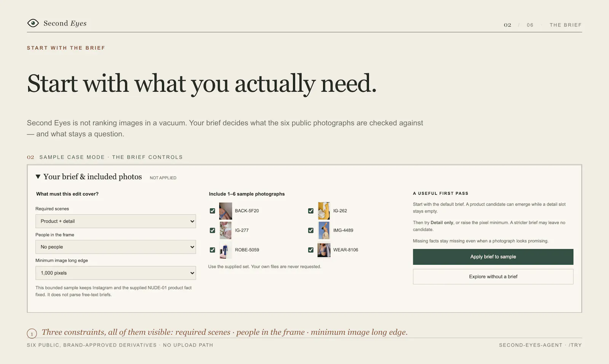Screen dimensions: 609x364
Task: Click the START WITH THE BRIEF label
Action: click(66, 48)
